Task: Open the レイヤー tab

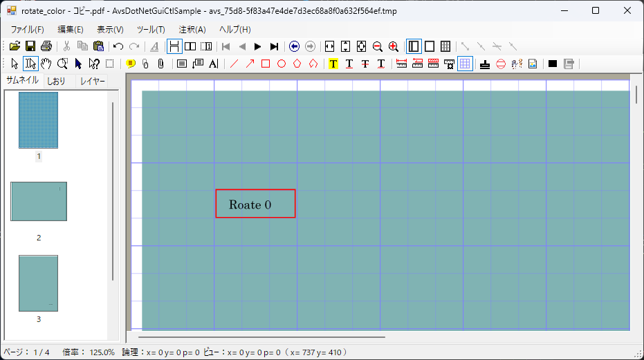Action: [92, 81]
